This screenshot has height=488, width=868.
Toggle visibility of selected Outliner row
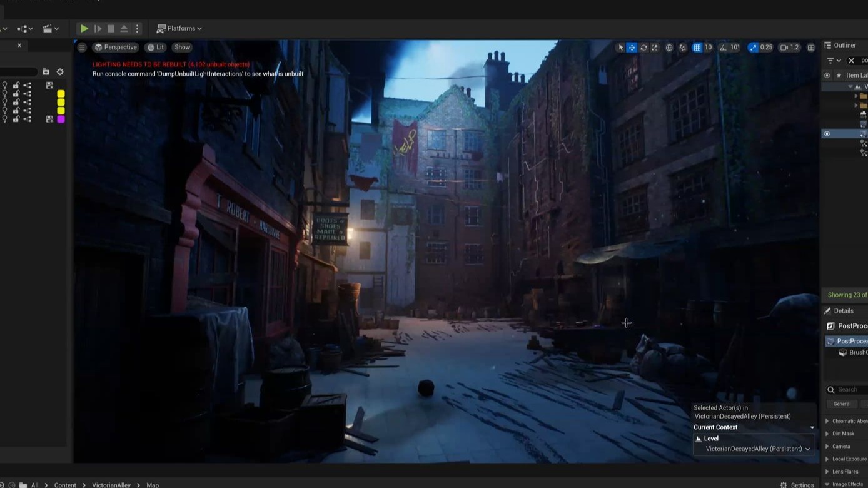click(827, 134)
